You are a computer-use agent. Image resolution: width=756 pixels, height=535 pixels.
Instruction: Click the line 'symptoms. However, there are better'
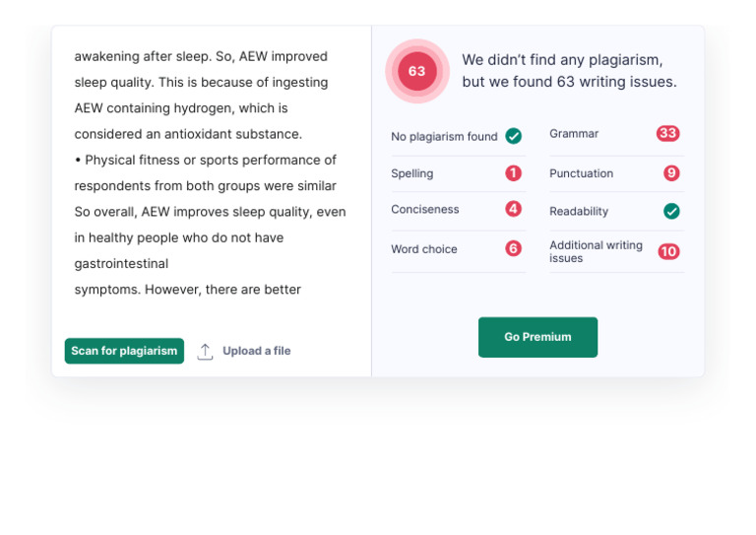click(x=188, y=290)
